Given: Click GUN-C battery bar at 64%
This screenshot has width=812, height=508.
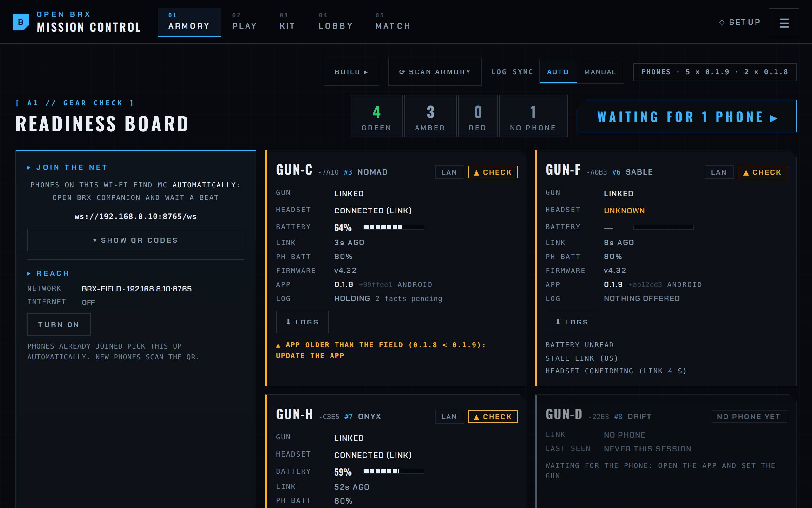Looking at the screenshot, I should (394, 227).
